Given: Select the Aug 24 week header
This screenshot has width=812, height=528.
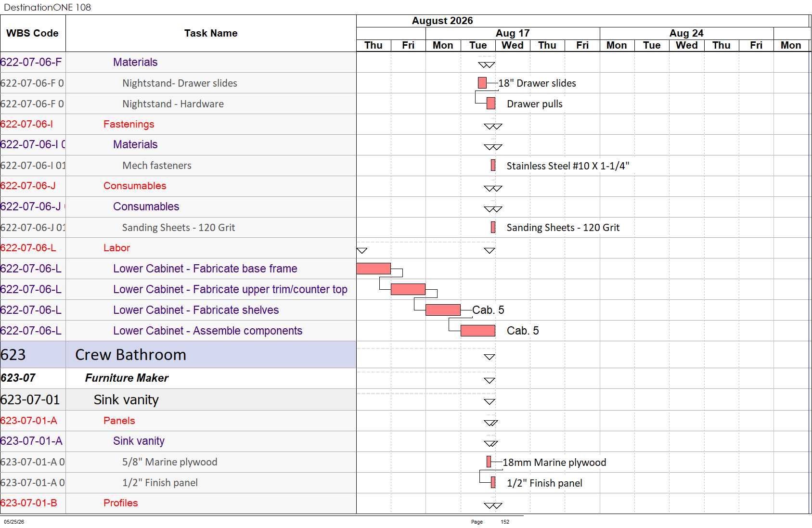Looking at the screenshot, I should click(686, 33).
